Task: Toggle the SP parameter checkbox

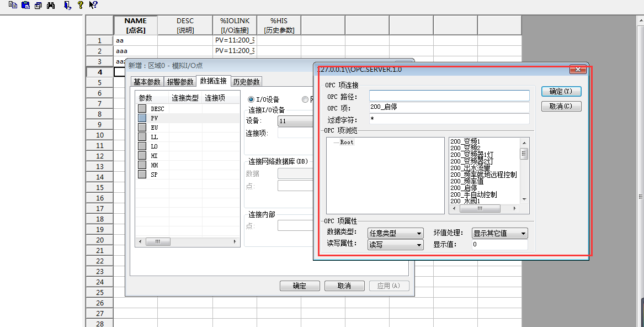Action: pyautogui.click(x=142, y=175)
